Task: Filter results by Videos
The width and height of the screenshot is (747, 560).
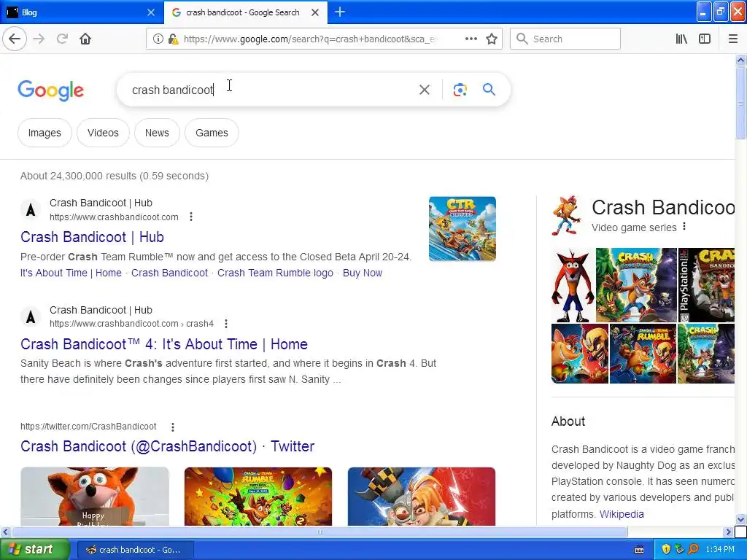Action: click(103, 133)
